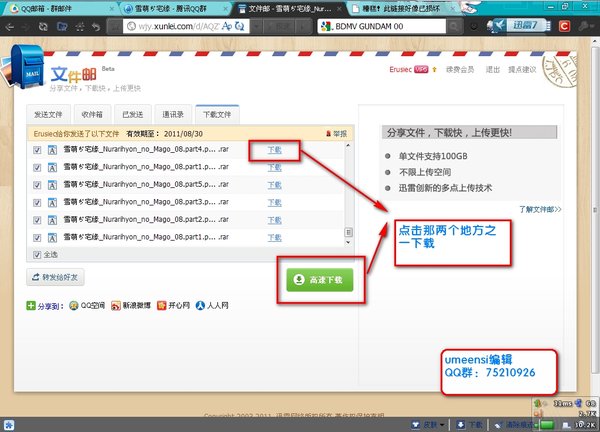Click the Erusiec username link
Screen dimensions: 600x432
(x=400, y=69)
